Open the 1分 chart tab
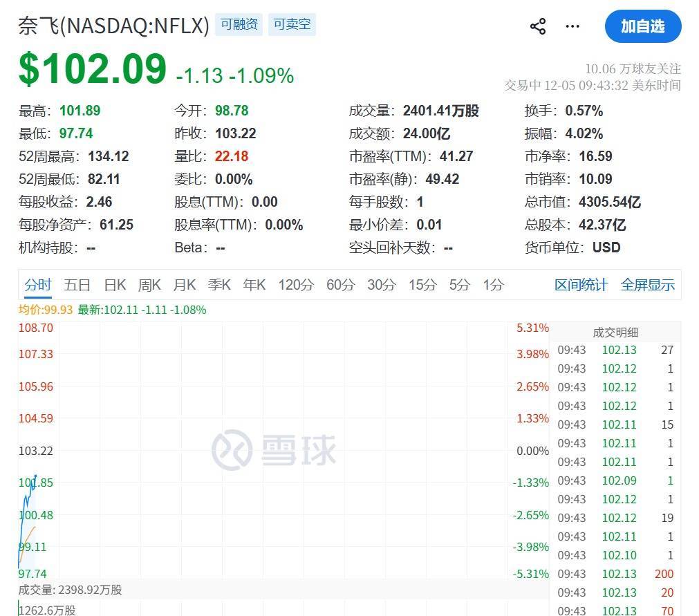Viewport: 699px width, 616px height. click(x=494, y=285)
